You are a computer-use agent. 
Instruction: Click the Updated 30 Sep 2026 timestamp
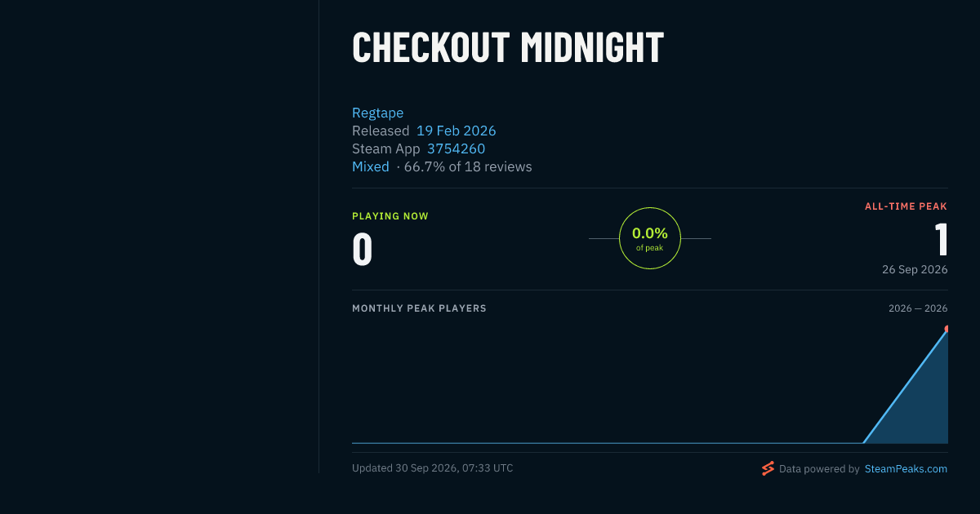[432, 468]
